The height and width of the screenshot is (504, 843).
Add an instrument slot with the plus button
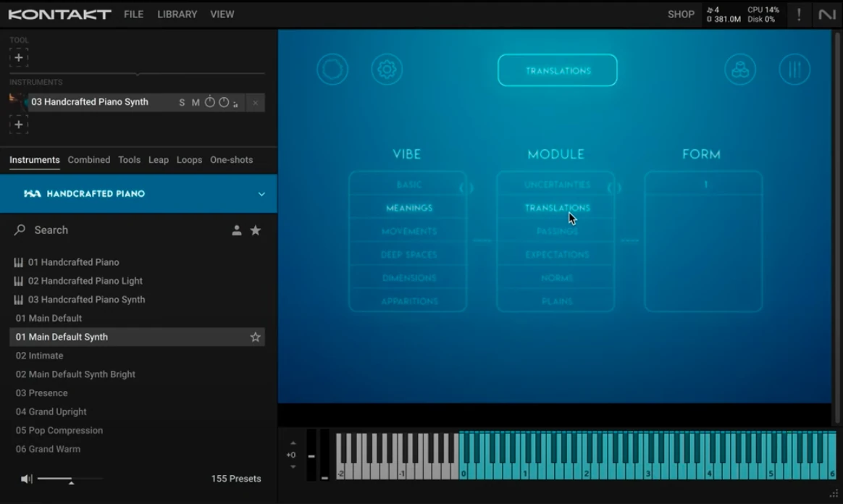pos(18,124)
